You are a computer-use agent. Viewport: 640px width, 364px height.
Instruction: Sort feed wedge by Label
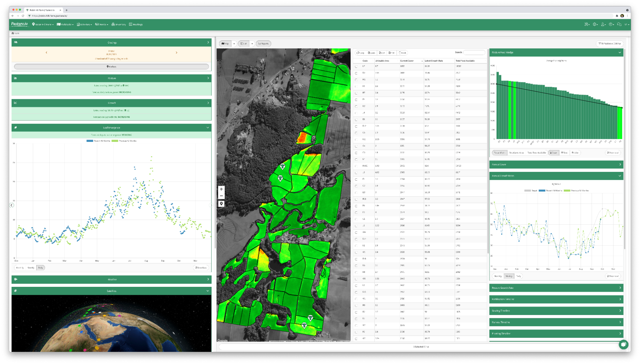[x=575, y=153]
